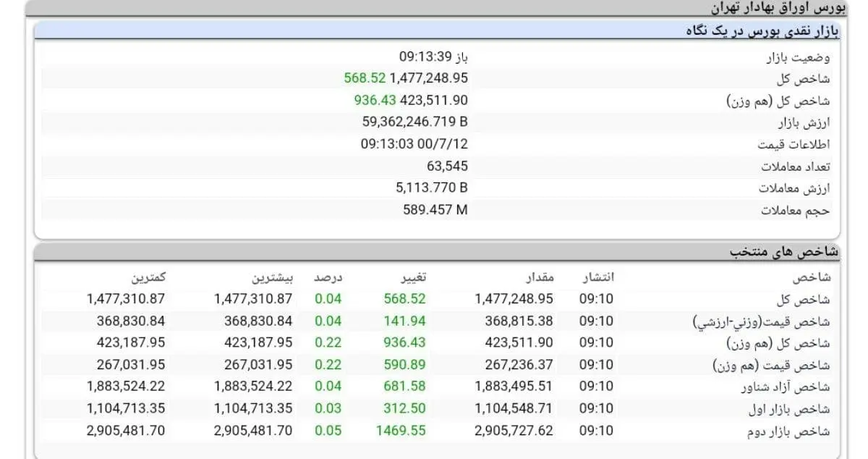Image resolution: width=868 pixels, height=459 pixels.
Task: Click the 'حجم معاملات' label
Action: [796, 211]
